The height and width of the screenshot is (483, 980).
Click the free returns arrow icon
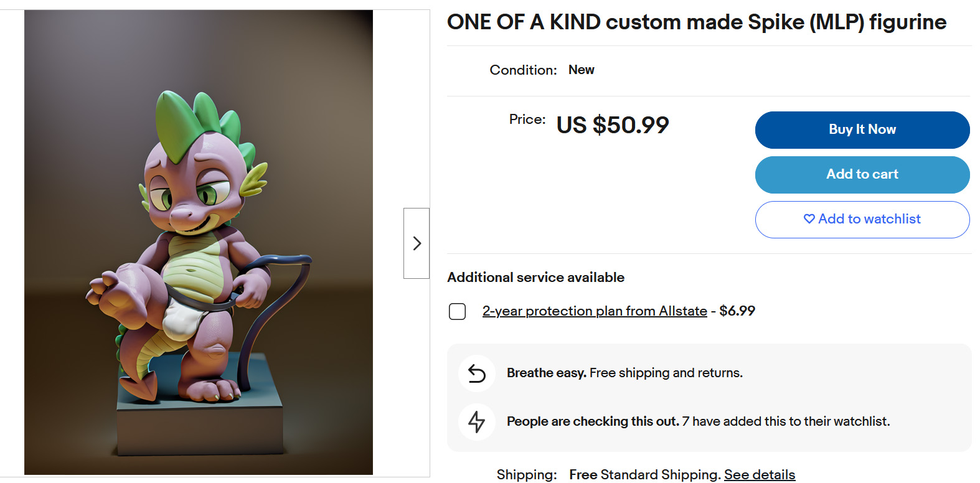coord(477,373)
